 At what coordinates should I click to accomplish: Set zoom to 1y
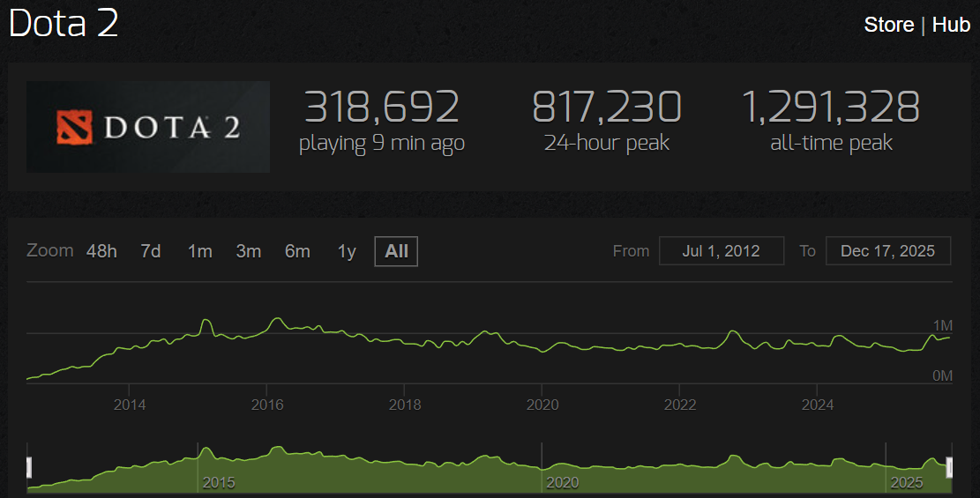[x=347, y=251]
